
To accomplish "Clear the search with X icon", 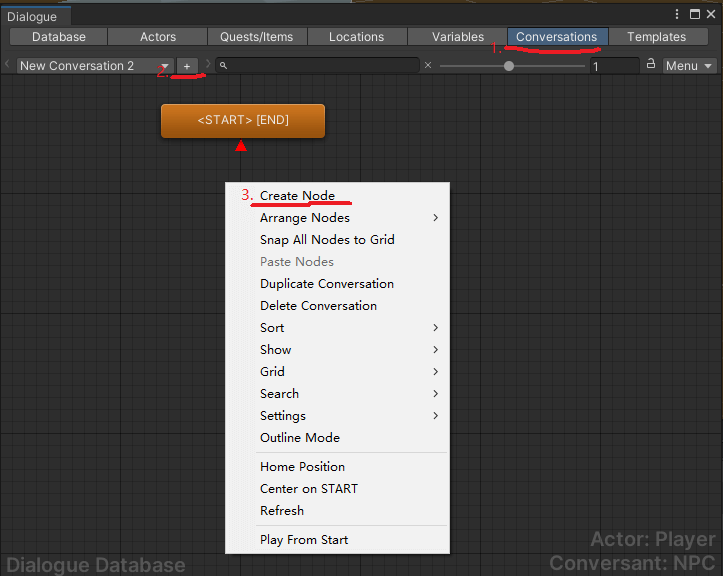I will [x=428, y=65].
